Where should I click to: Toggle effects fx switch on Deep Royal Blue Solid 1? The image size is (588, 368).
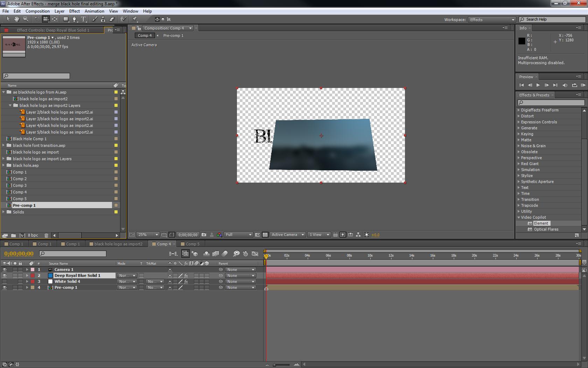pos(186,275)
